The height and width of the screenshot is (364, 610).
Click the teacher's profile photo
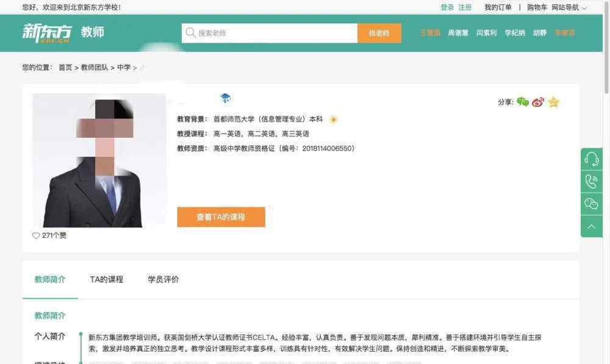pos(99,160)
